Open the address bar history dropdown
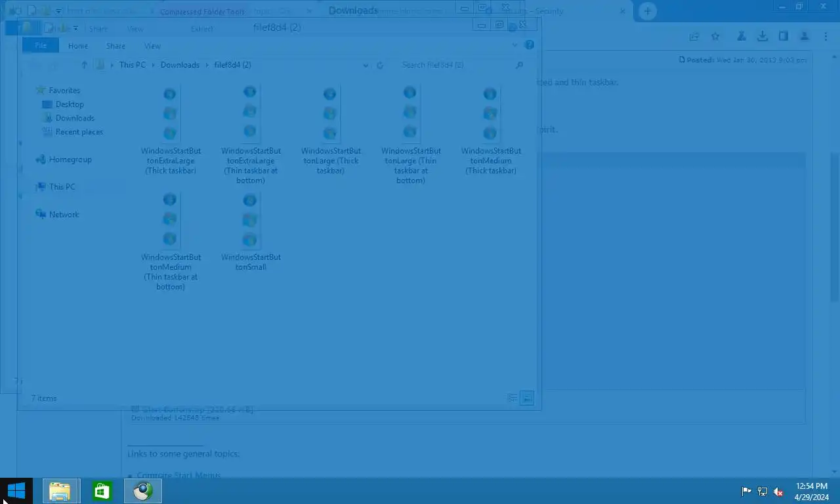 click(x=366, y=65)
